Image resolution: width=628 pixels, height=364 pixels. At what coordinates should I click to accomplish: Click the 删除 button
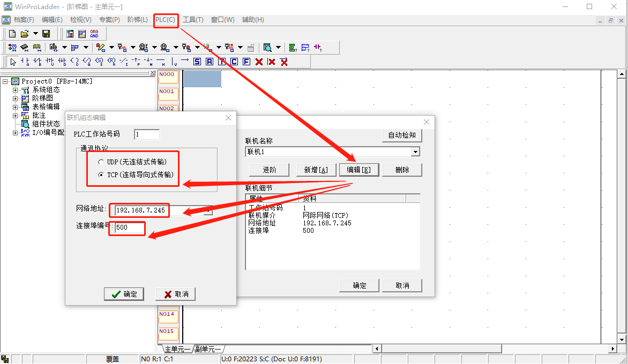click(x=402, y=170)
